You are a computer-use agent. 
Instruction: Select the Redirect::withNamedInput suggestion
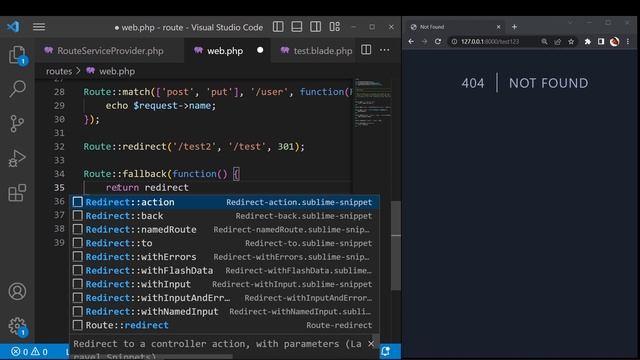click(x=224, y=311)
